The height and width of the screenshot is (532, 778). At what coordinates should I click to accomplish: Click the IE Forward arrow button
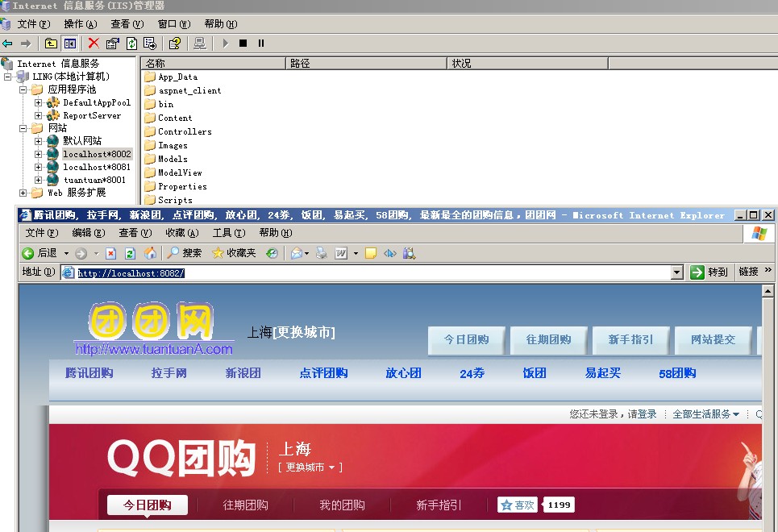81,254
